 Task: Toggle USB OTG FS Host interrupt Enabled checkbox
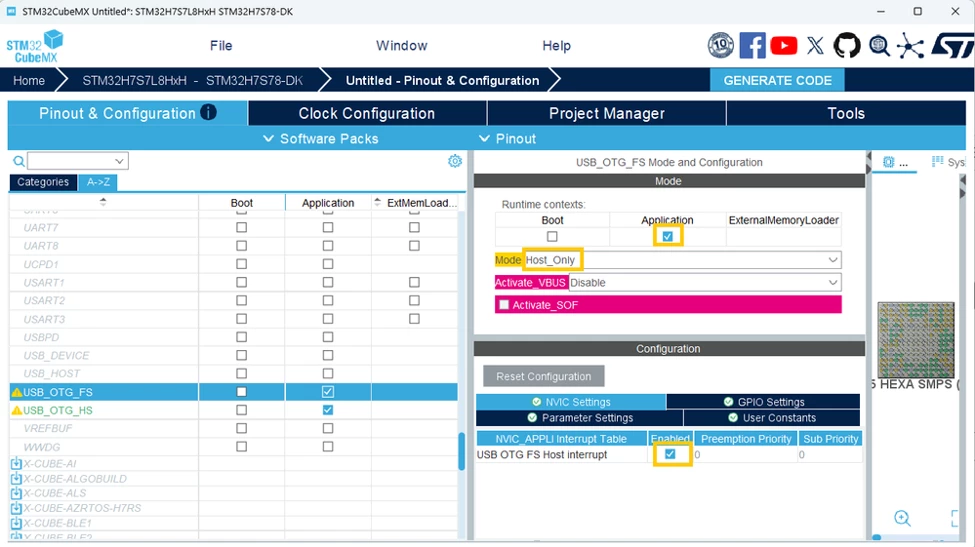(670, 454)
